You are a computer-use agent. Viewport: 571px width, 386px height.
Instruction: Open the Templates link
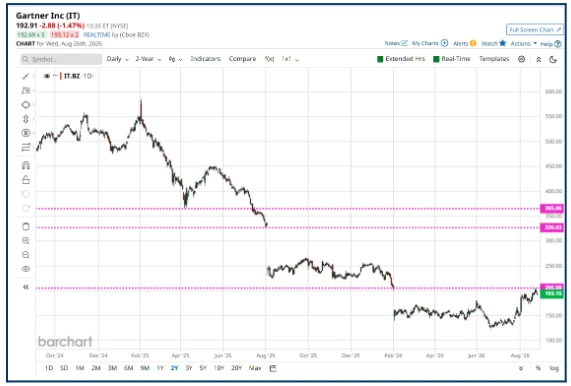click(x=494, y=59)
